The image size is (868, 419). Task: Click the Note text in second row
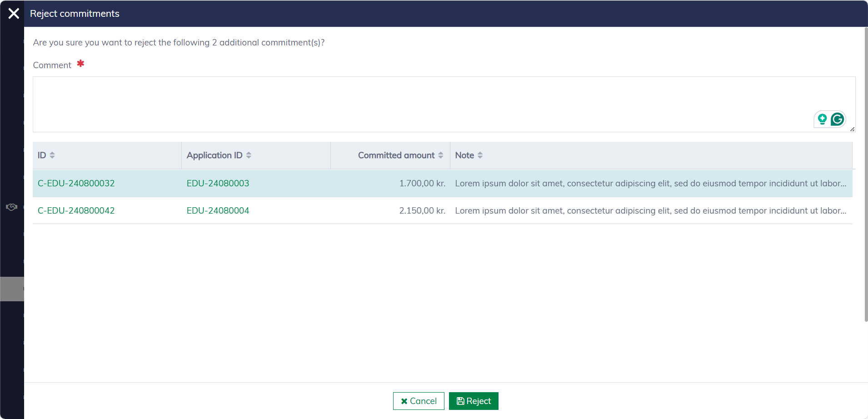tap(650, 211)
